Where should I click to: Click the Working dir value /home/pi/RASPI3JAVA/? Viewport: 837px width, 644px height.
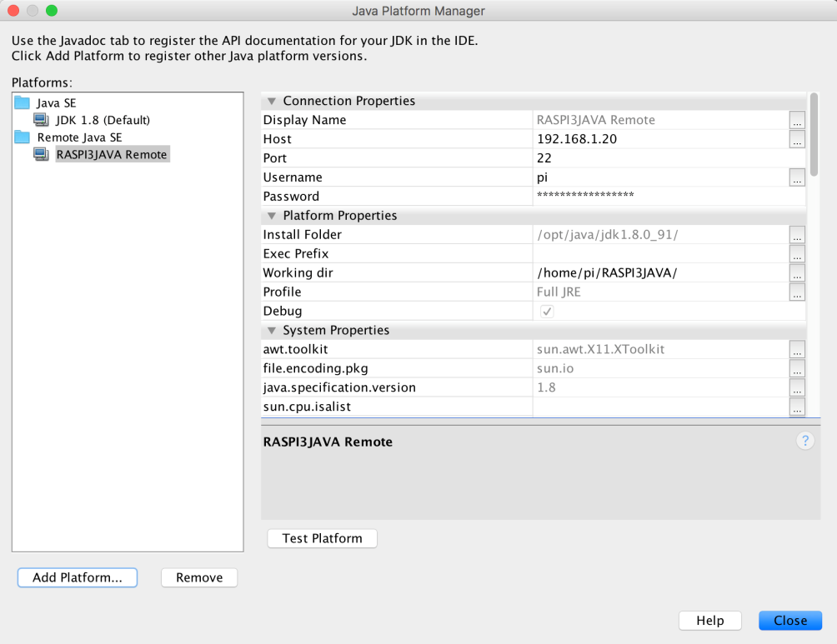coord(607,272)
